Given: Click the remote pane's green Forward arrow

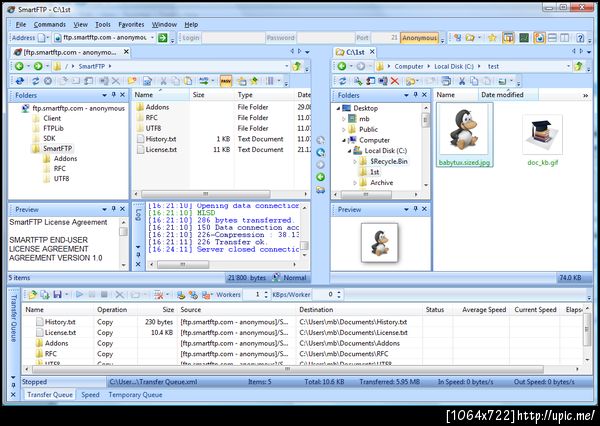Looking at the screenshot, I should (38, 66).
